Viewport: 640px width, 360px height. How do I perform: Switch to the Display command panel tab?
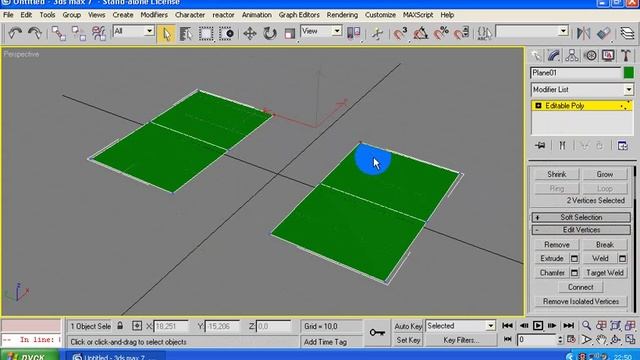(608, 56)
